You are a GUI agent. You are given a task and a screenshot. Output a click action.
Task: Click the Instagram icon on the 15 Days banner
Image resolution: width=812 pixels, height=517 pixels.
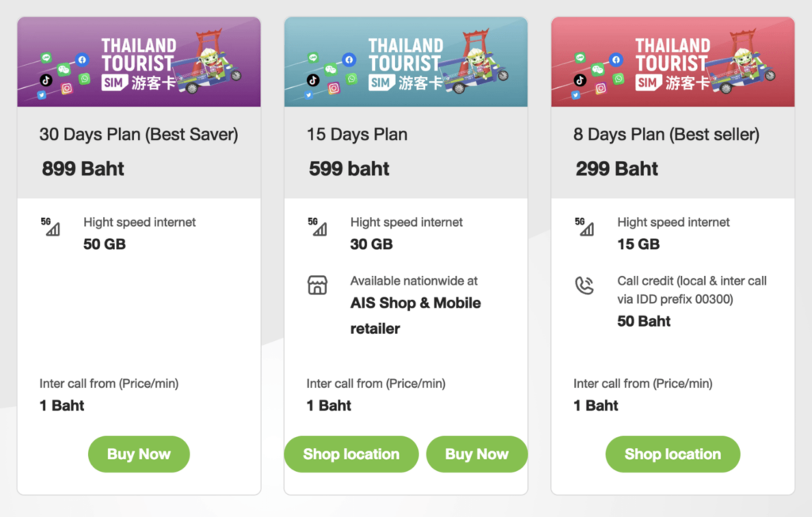coord(332,87)
